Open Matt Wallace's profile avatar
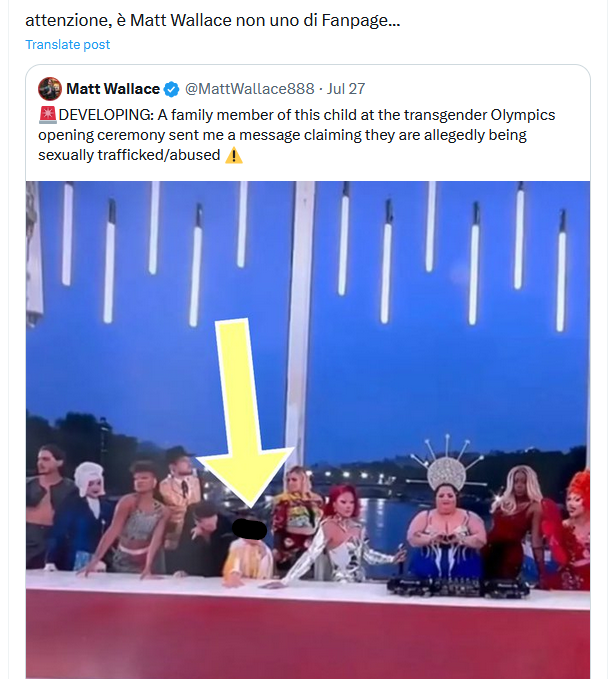 (x=49, y=89)
